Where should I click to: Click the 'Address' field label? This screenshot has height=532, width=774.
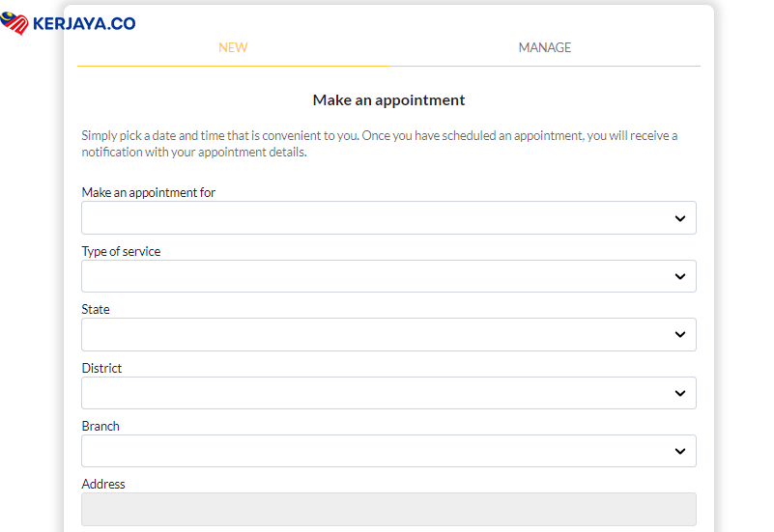103,484
